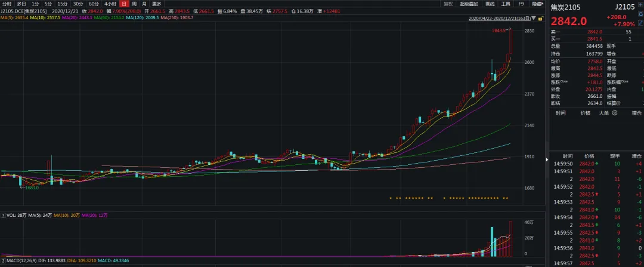Click the 卖一 ask price 2842.0
The width and height of the screenshot is (644, 267).
[x=595, y=32]
